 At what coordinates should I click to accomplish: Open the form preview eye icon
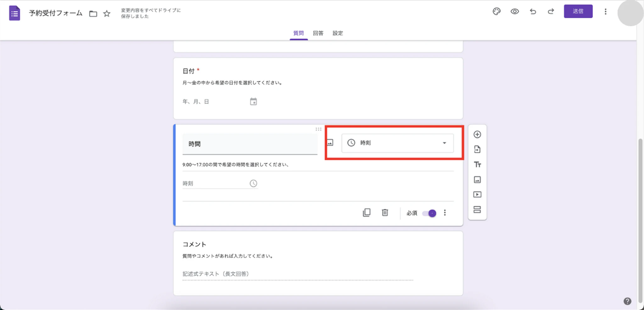515,12
